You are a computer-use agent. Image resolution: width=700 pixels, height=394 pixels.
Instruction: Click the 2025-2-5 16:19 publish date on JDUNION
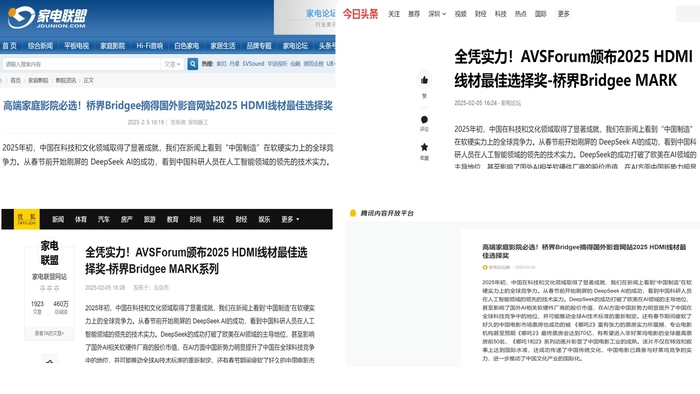click(146, 122)
